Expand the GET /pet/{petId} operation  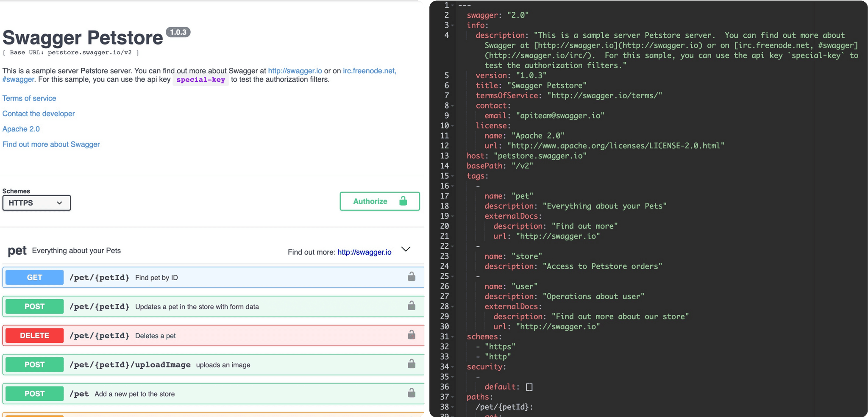(x=213, y=277)
